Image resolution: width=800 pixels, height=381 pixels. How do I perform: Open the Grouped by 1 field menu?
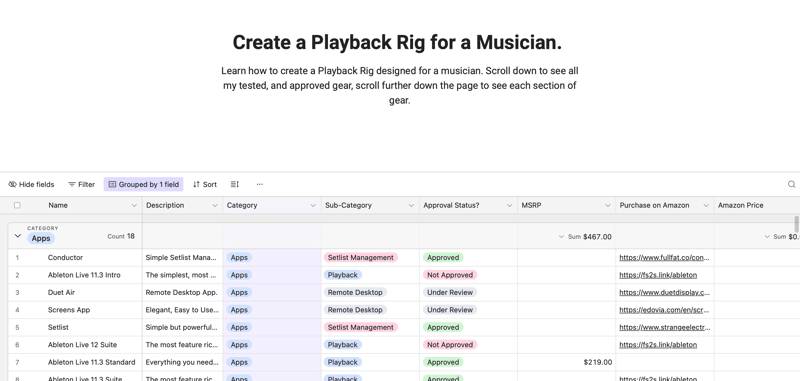click(143, 184)
